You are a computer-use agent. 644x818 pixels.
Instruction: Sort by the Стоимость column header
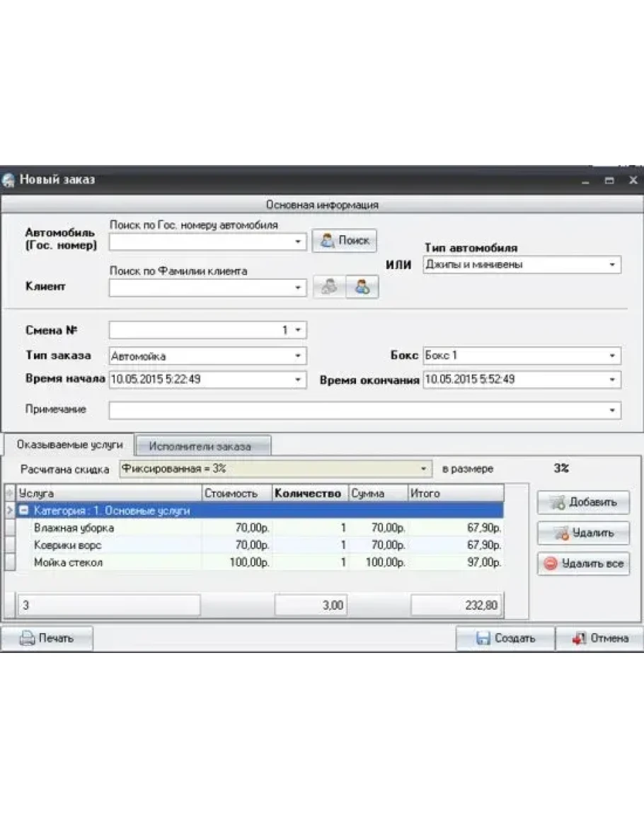236,494
